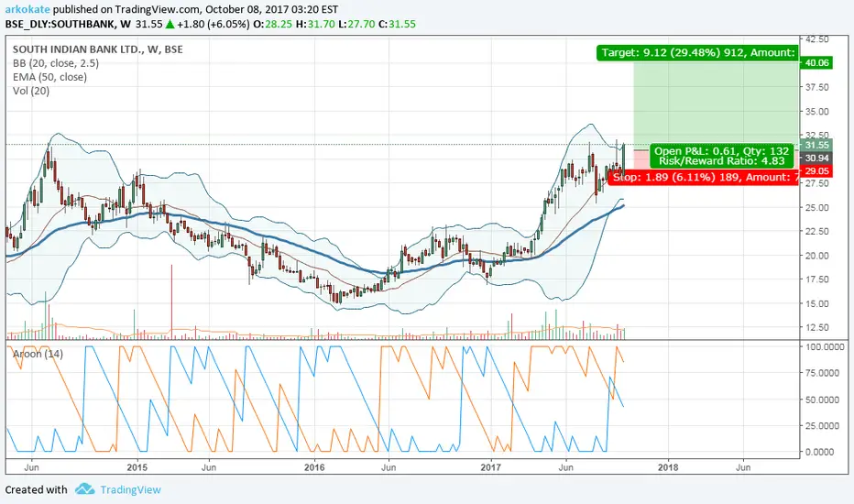The image size is (854, 504).
Task: Click the C:31.55 close value
Action: click(x=397, y=24)
